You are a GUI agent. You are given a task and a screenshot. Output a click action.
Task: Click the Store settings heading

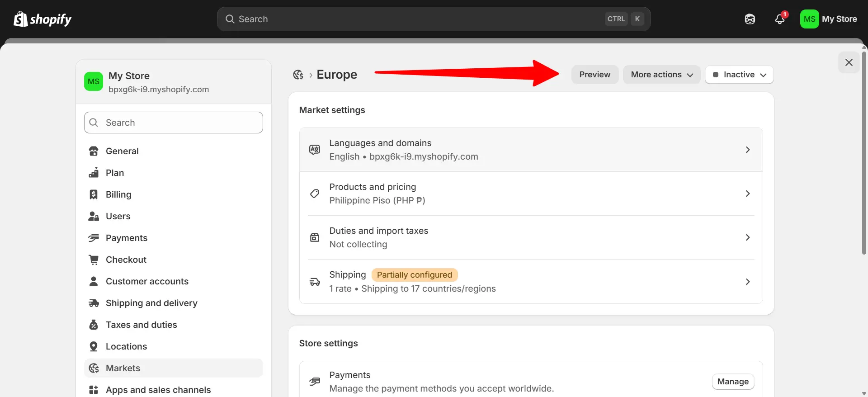(x=328, y=343)
